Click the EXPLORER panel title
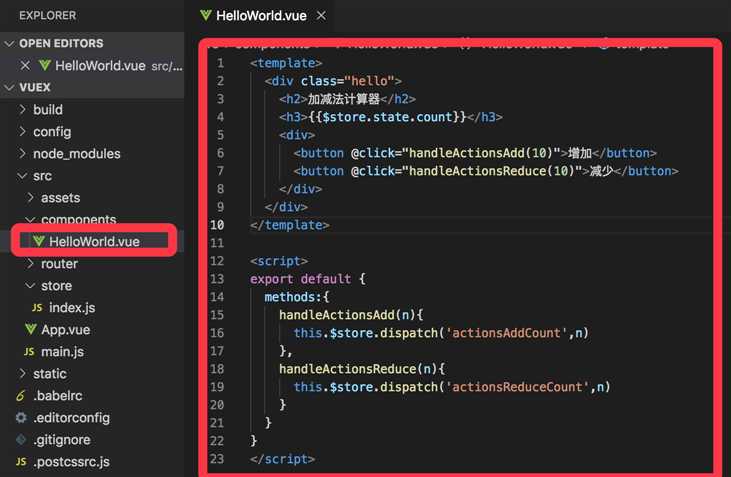The width and height of the screenshot is (731, 477). (x=48, y=15)
